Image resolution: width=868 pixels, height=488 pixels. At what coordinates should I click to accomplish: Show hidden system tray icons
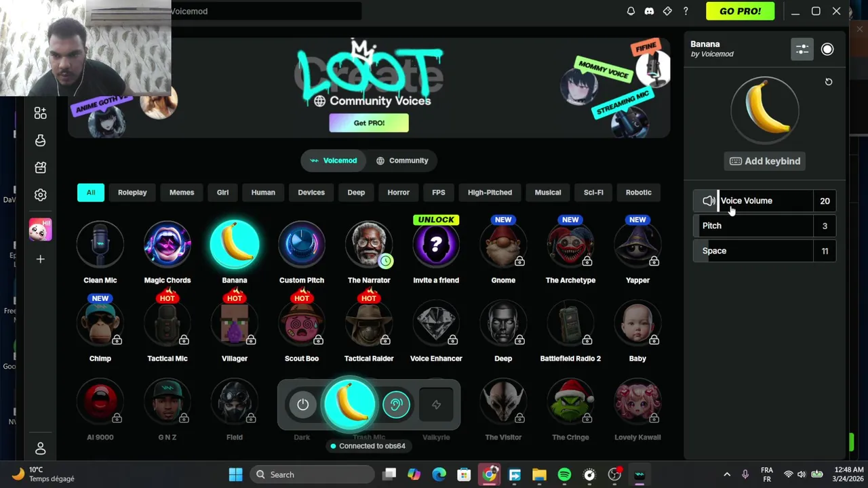(727, 474)
